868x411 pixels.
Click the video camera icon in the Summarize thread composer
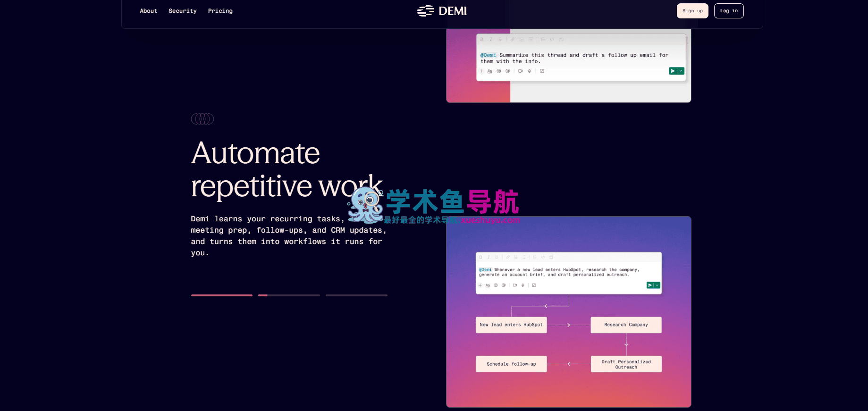click(521, 71)
